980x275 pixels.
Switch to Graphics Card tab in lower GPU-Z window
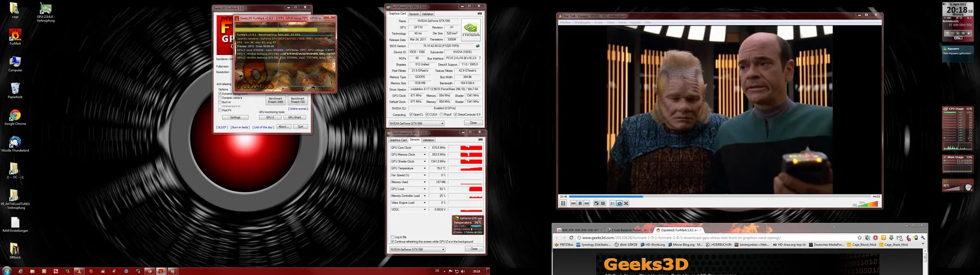pos(398,140)
